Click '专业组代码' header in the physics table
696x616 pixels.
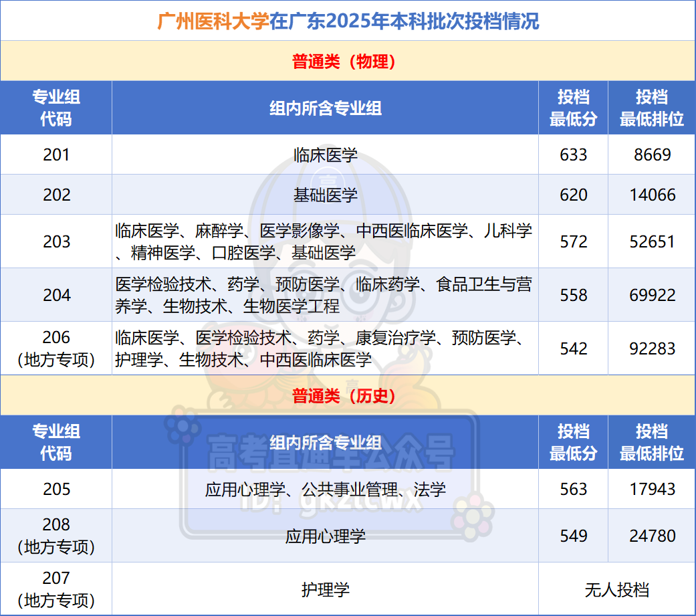(x=56, y=108)
